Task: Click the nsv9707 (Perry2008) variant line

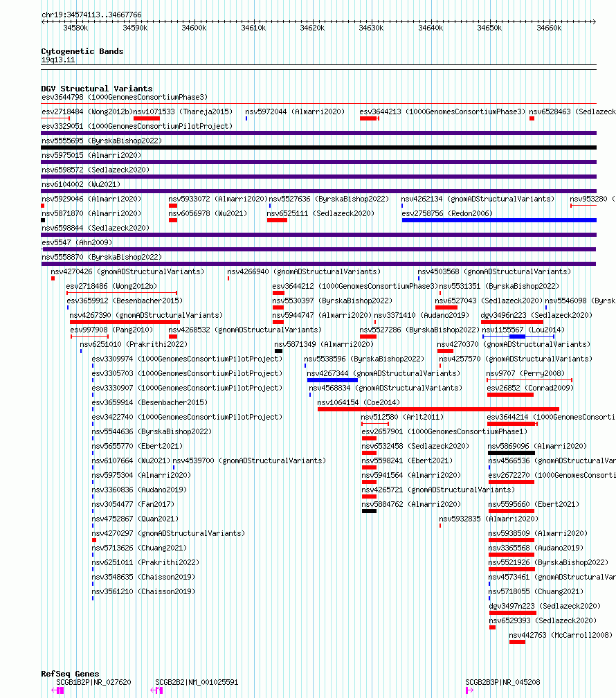Action: click(x=529, y=380)
